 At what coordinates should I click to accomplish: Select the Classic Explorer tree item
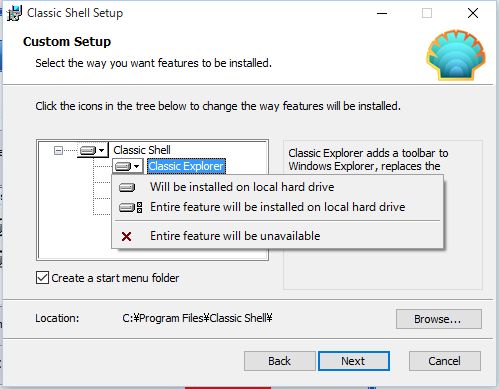tap(186, 166)
